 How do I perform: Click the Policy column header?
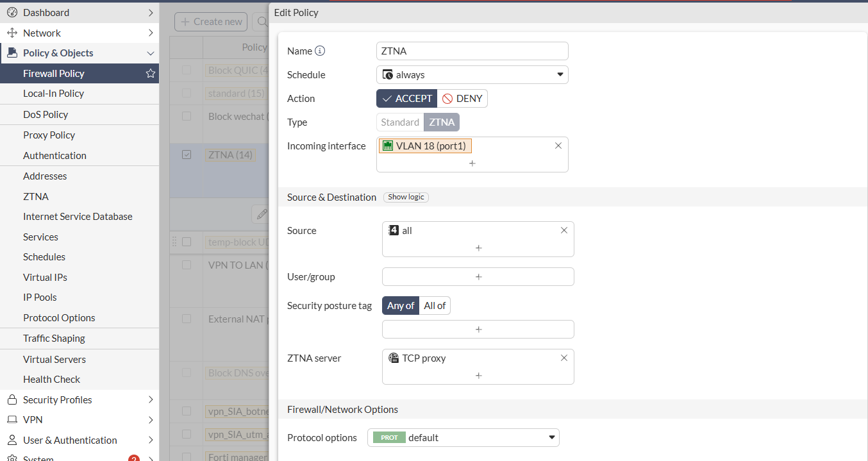point(254,47)
